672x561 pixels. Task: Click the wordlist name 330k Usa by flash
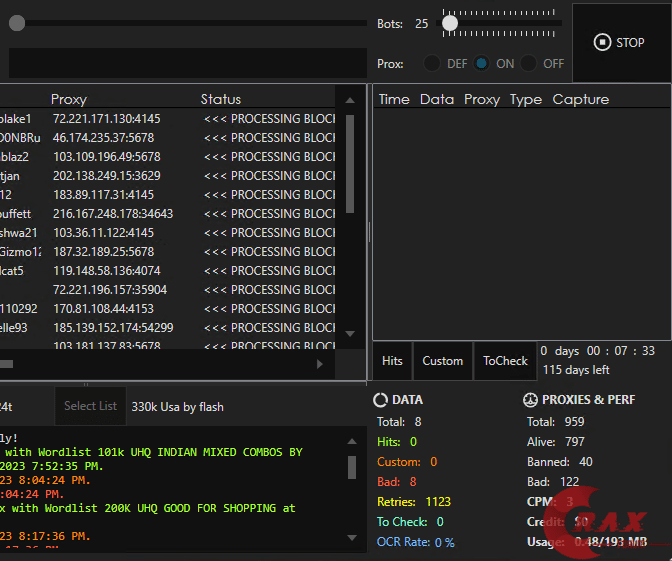[177, 407]
